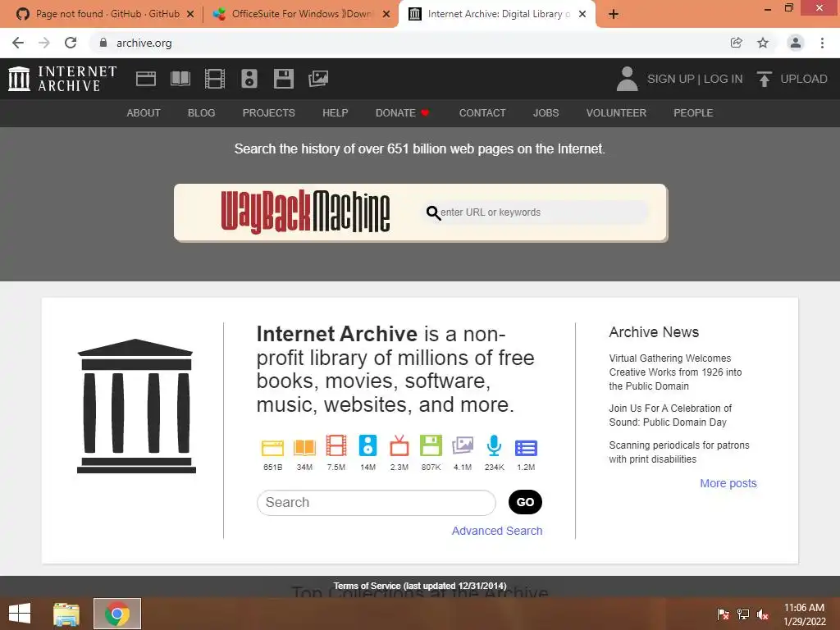Open the HELP menu item
This screenshot has height=630, width=840.
point(335,113)
